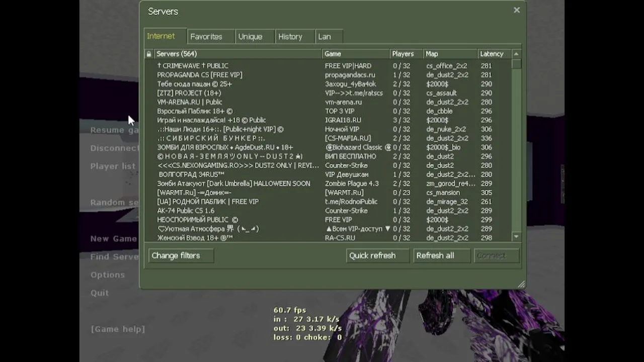
Task: Select the AK-74 Public CS 1.6 server
Action: [327, 211]
